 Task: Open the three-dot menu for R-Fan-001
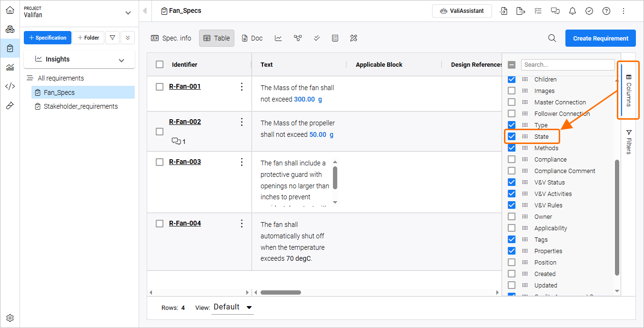(241, 87)
